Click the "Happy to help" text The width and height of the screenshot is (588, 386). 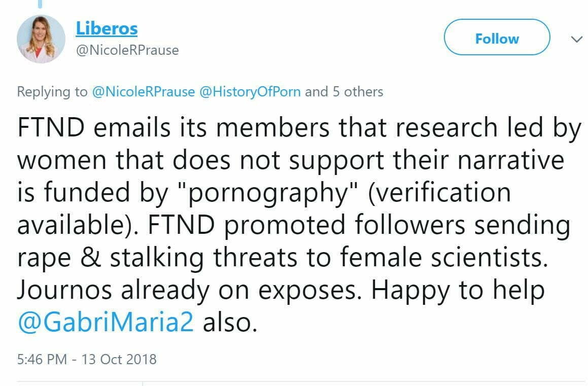458,290
